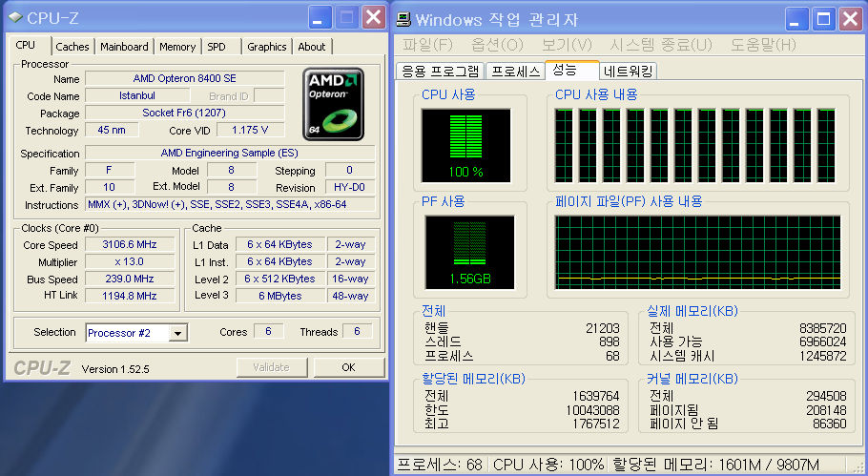This screenshot has width=868, height=476.
Task: Click the Level 3 48-way associativity field
Action: (350, 296)
